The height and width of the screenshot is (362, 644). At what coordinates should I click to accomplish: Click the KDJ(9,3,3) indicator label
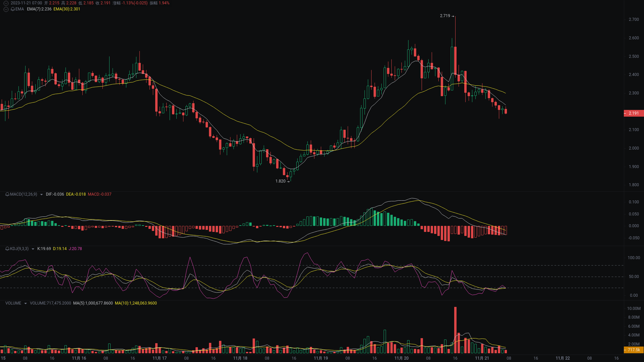pos(19,249)
